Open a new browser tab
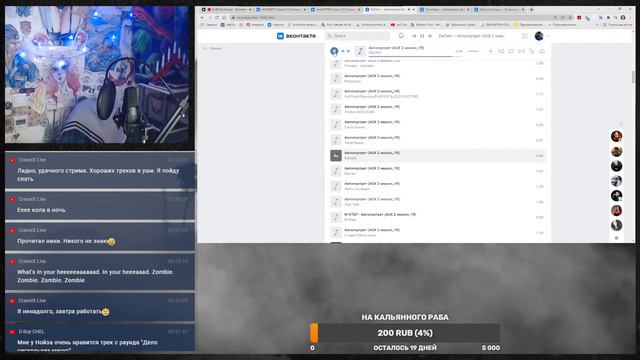Viewport: 640px width, 360px height. [x=531, y=9]
